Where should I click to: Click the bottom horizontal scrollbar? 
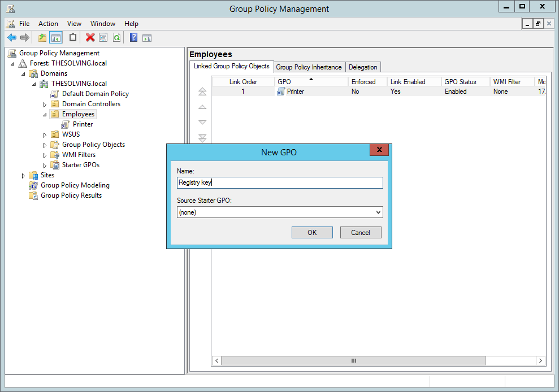click(x=353, y=360)
